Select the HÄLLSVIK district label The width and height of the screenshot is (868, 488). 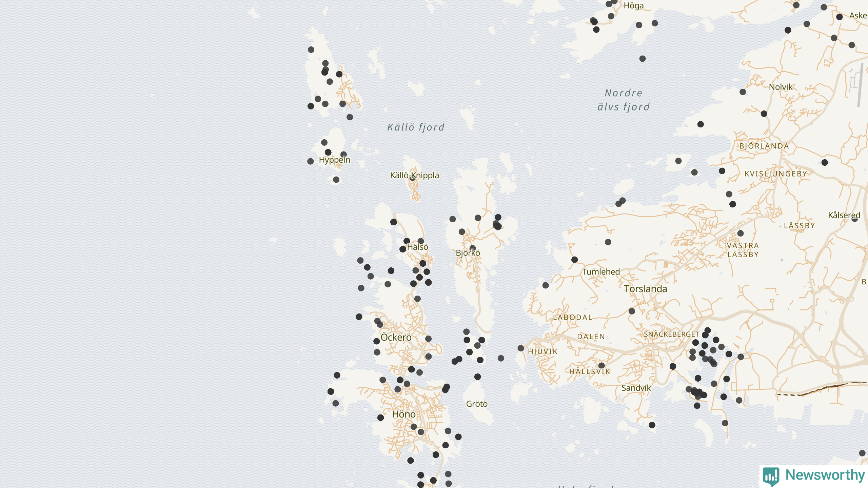590,372
